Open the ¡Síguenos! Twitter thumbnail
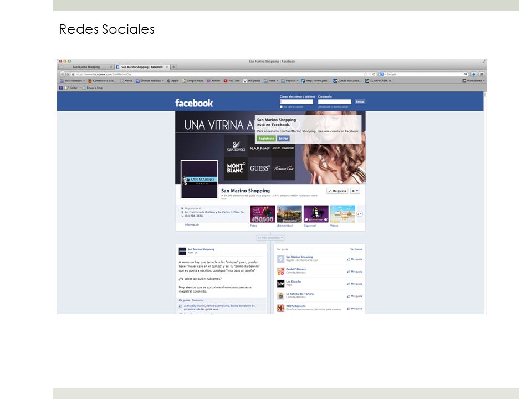Viewport: 532px width, 399px height. tap(316, 214)
